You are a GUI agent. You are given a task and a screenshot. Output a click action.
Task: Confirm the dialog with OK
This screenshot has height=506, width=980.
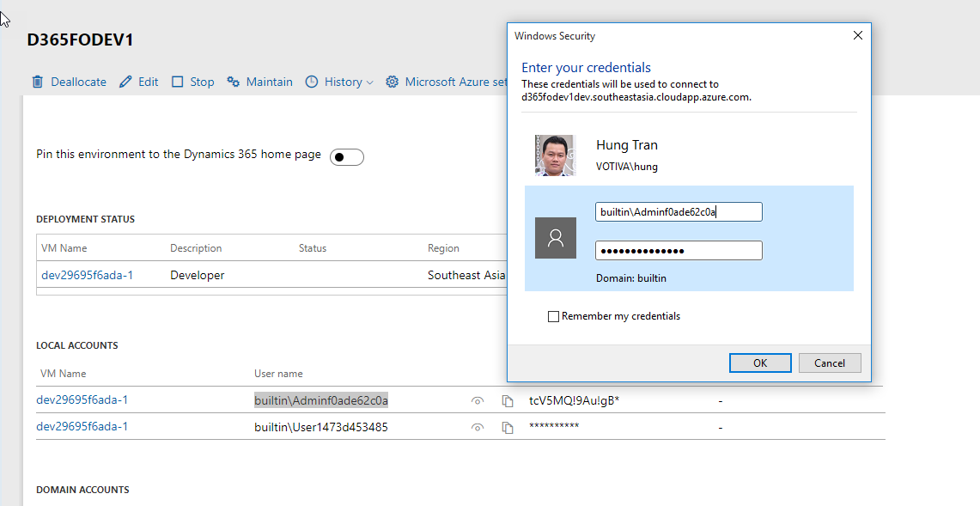pos(760,363)
